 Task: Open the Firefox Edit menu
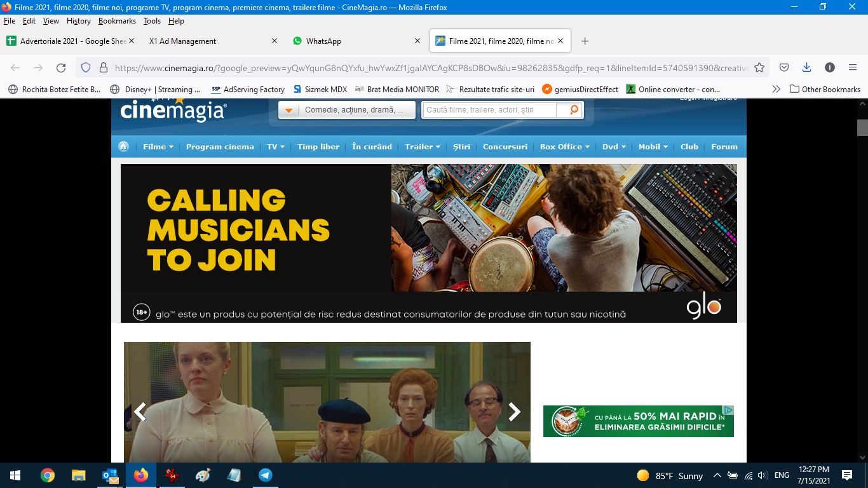29,21
